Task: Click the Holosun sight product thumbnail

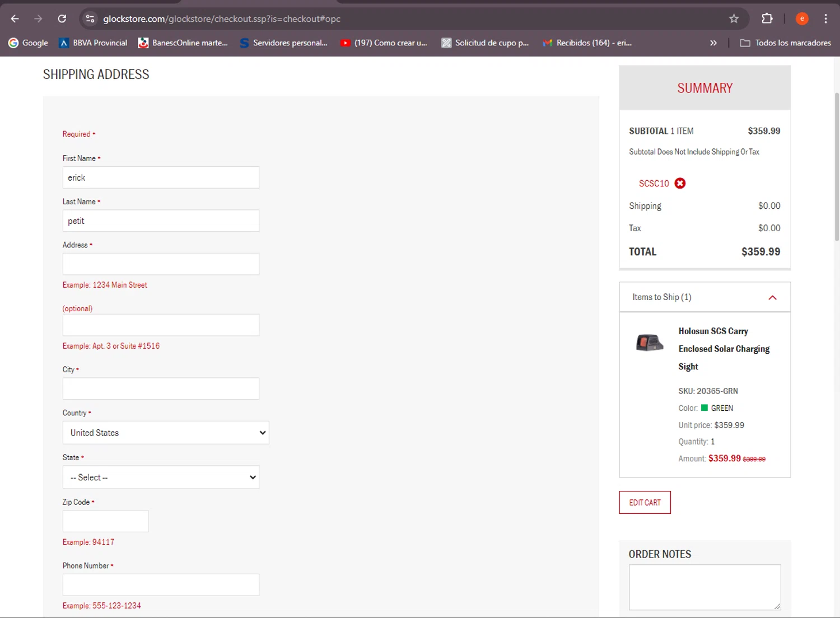Action: click(650, 342)
